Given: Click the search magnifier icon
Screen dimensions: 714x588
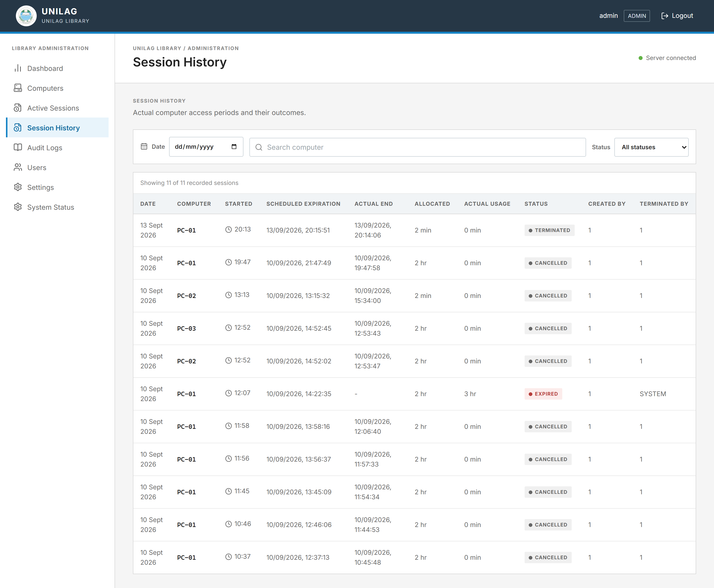Looking at the screenshot, I should click(259, 147).
